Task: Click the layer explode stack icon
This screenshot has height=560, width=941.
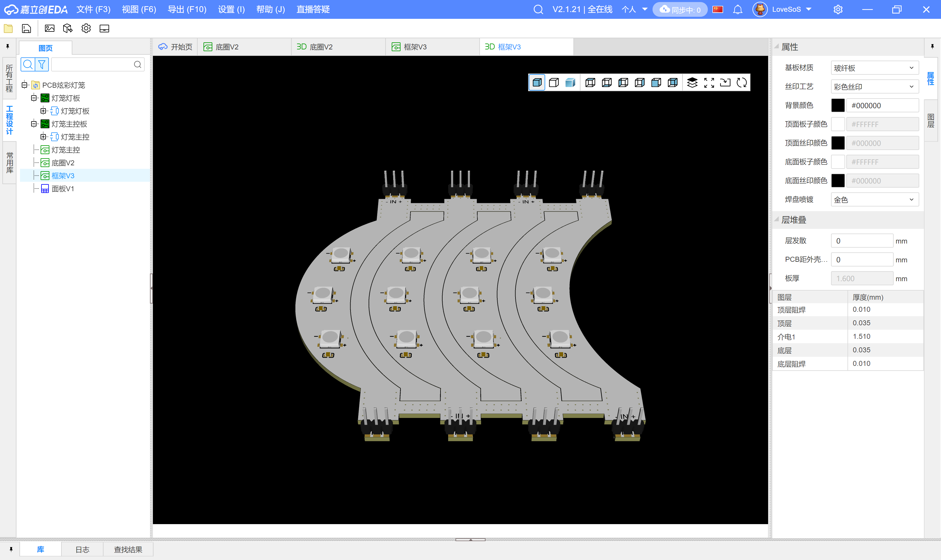Action: point(692,83)
